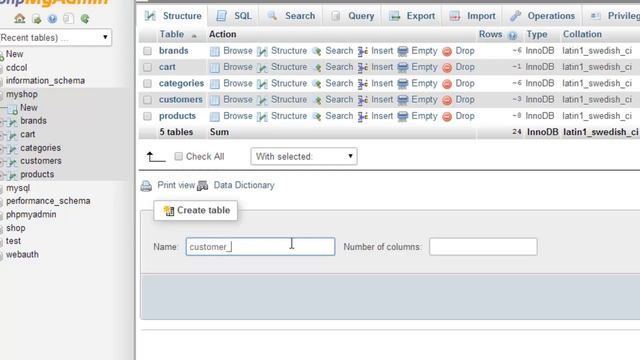This screenshot has height=360, width=640.
Task: Open webauth database in sidebar
Action: tap(22, 255)
